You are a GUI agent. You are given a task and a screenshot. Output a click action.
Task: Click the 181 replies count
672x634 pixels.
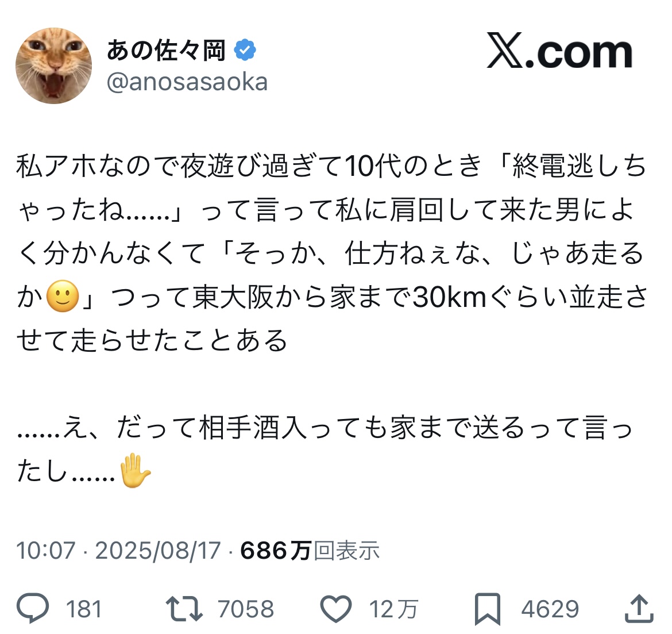point(84,609)
